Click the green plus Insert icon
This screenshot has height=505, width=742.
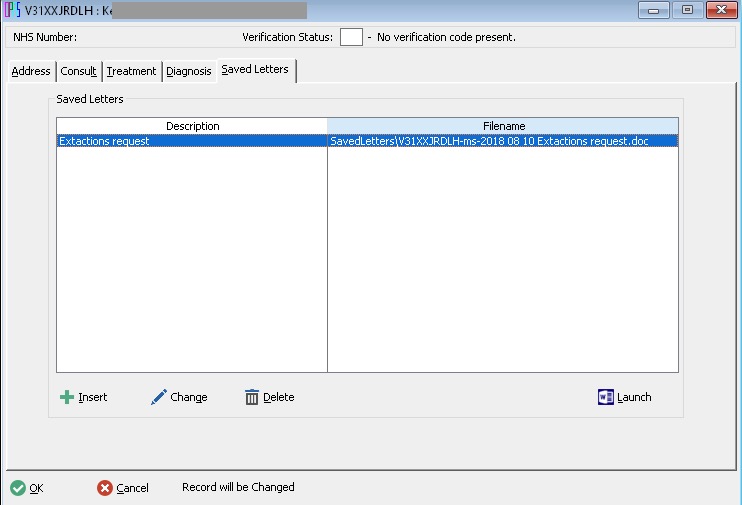(67, 397)
